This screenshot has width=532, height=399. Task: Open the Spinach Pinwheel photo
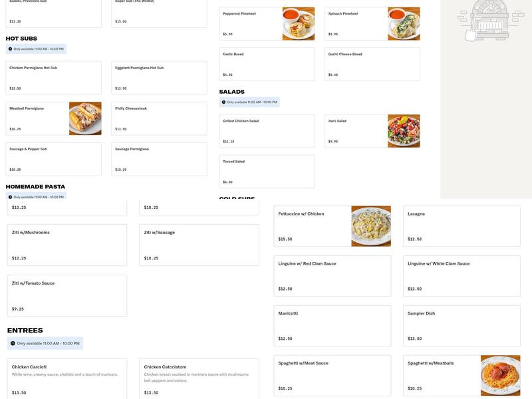pos(404,24)
